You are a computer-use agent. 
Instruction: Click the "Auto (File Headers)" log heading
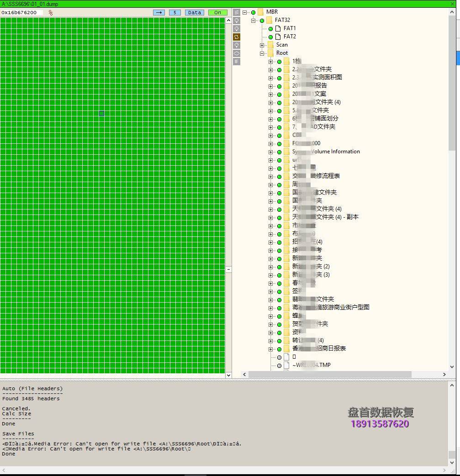(x=32, y=388)
